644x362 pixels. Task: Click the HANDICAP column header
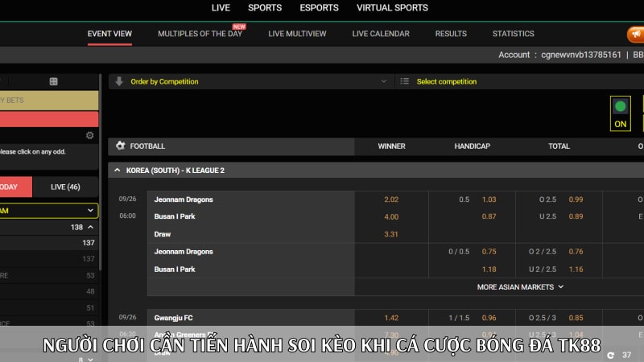point(473,146)
